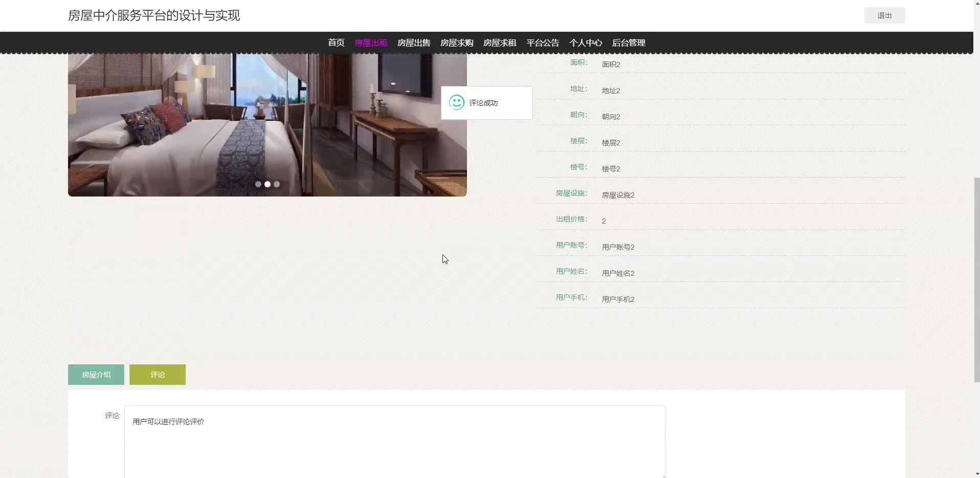Switch to the 房屋介绍 tab
This screenshot has height=478, width=980.
[96, 375]
